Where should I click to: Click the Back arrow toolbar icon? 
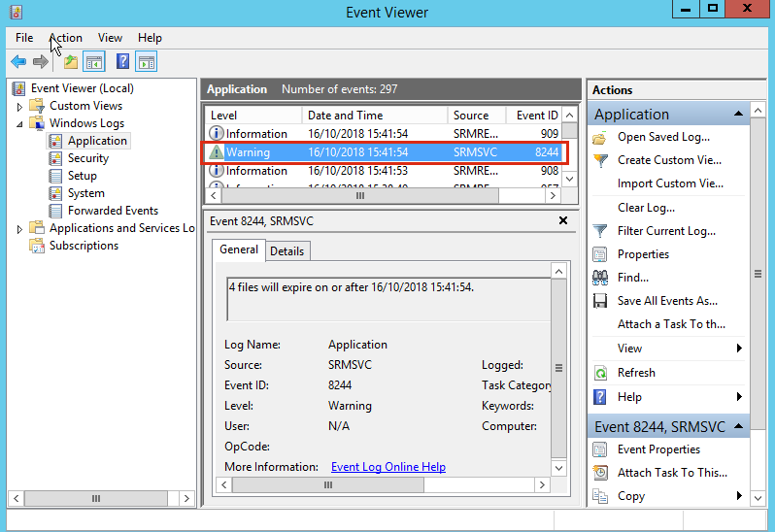(x=18, y=62)
